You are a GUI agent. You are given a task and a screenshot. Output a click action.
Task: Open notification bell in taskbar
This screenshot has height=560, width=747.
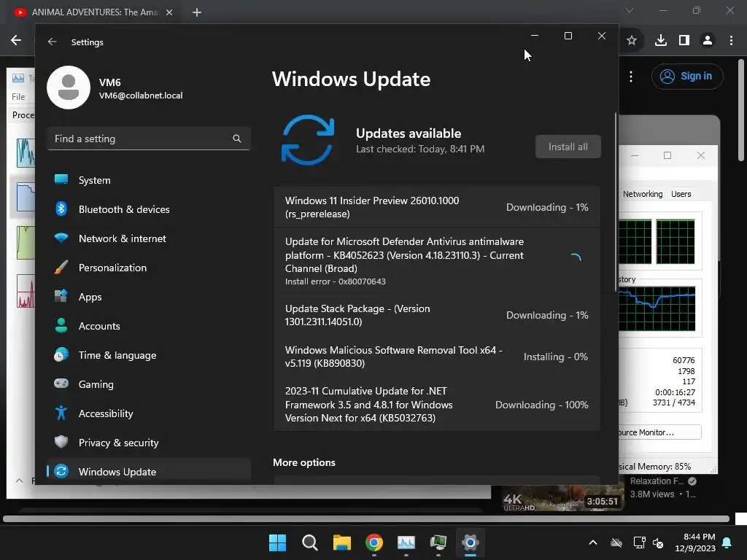pyautogui.click(x=727, y=542)
